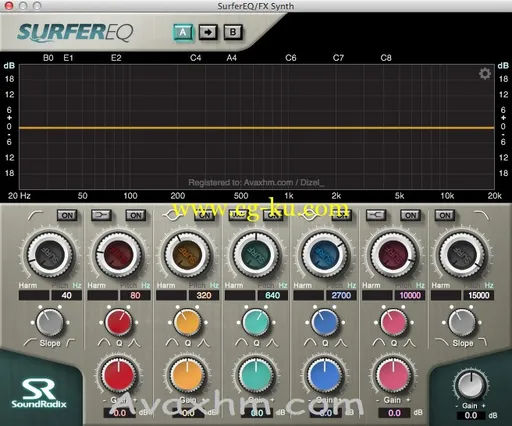Toggle ON for the 10000 Hz band
512x426 pixels.
point(410,215)
